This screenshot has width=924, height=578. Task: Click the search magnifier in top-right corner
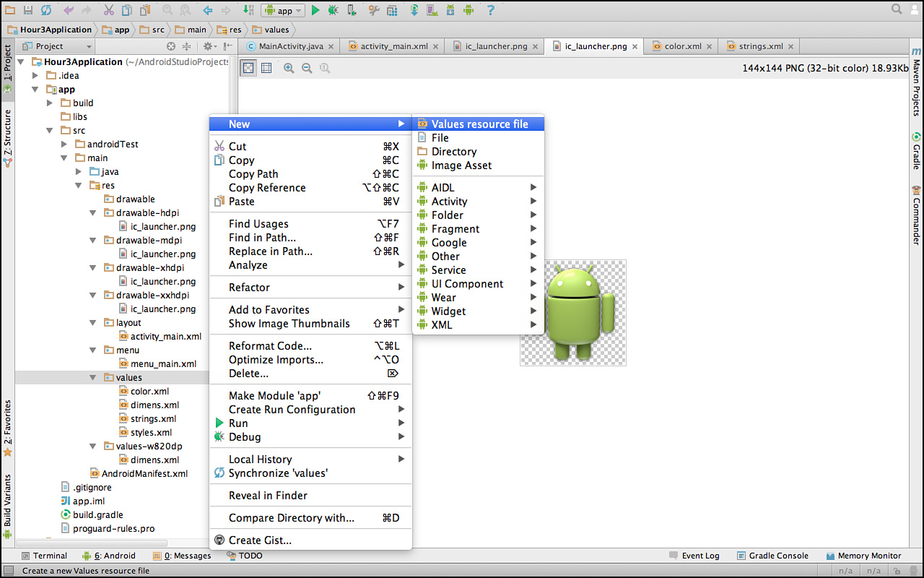coord(897,9)
